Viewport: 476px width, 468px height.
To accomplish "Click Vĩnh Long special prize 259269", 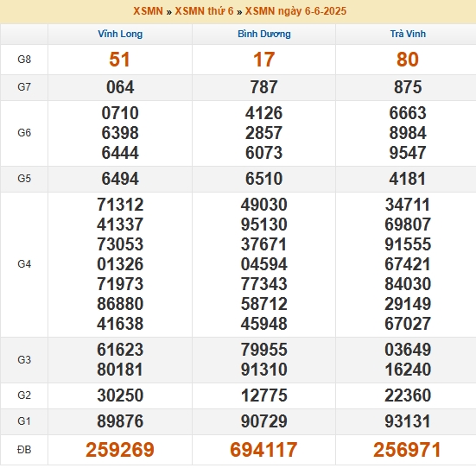I will tap(120, 450).
